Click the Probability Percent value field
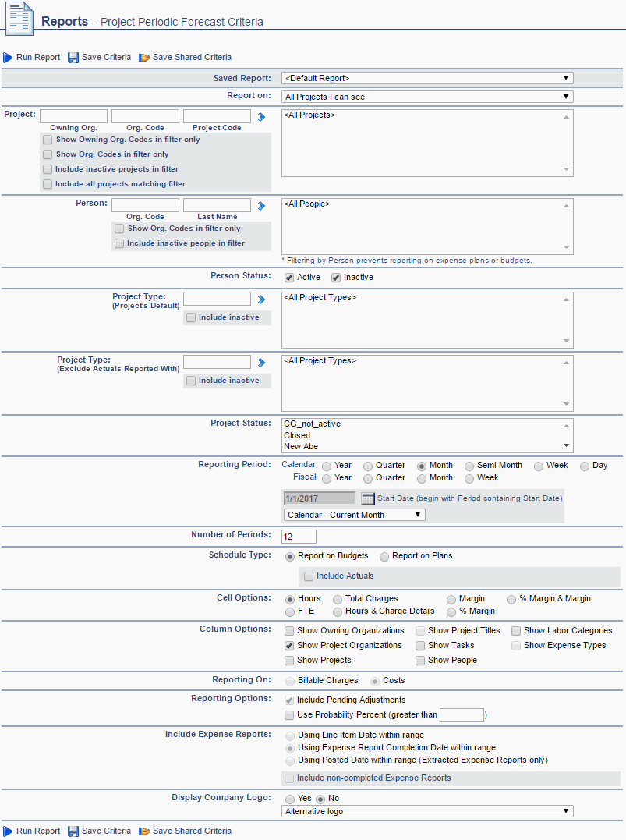626x840 pixels. coord(462,715)
